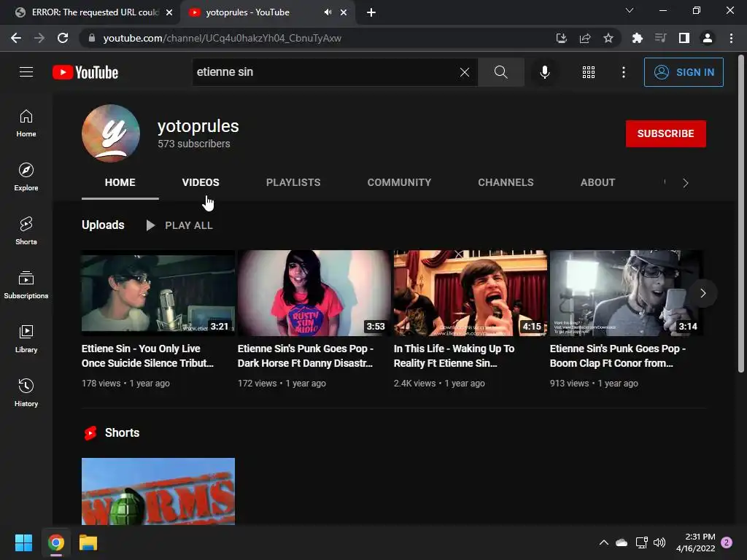
Task: Open the taskbar clock and date
Action: click(x=695, y=542)
